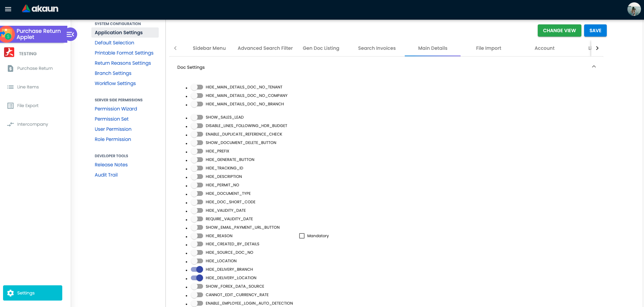
Task: Enable ENABLE_DUPLICATE_REFERENCE_CHECK switch
Action: click(x=197, y=134)
